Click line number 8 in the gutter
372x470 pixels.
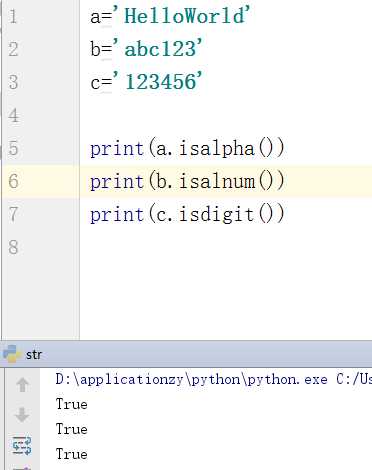click(13, 247)
